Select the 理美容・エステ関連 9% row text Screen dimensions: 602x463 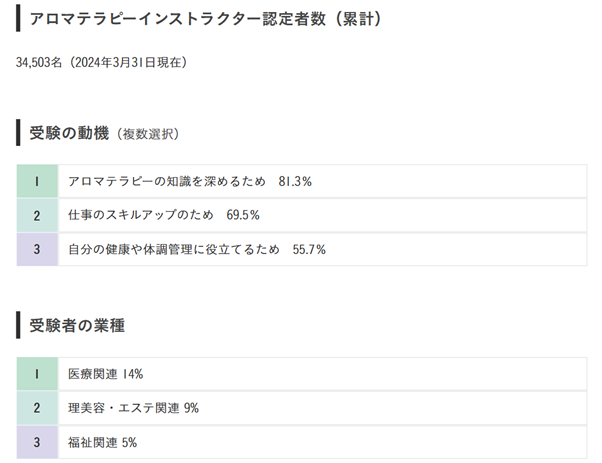click(134, 408)
